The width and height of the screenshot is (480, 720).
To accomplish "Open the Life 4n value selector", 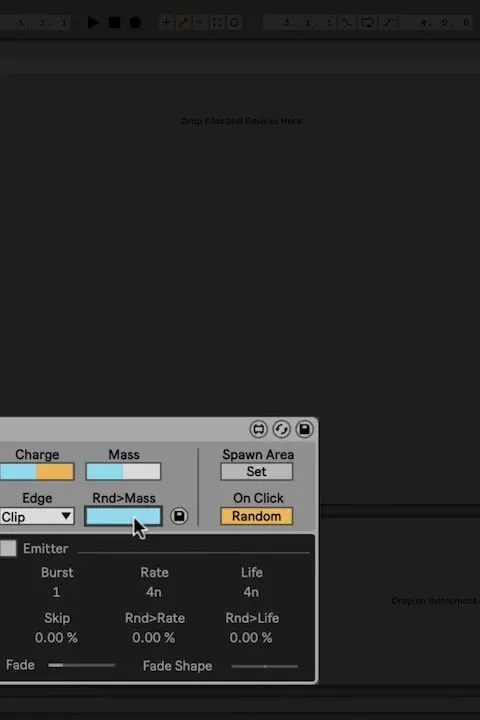I will 251,592.
